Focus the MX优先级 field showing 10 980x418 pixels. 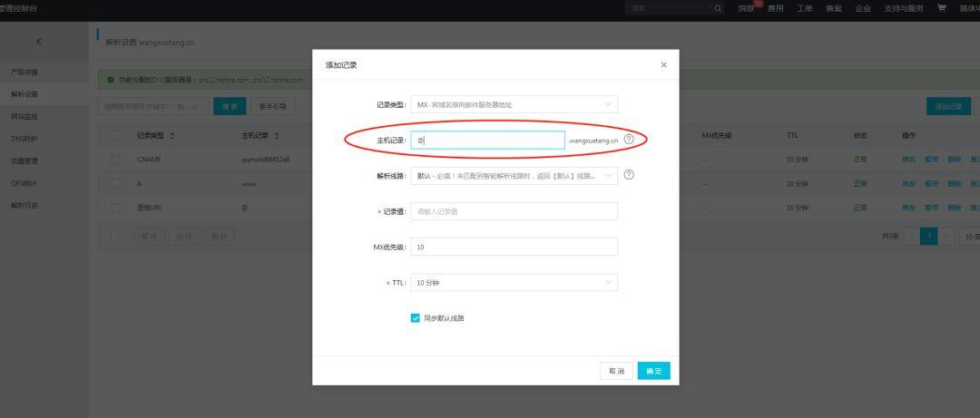click(x=514, y=247)
